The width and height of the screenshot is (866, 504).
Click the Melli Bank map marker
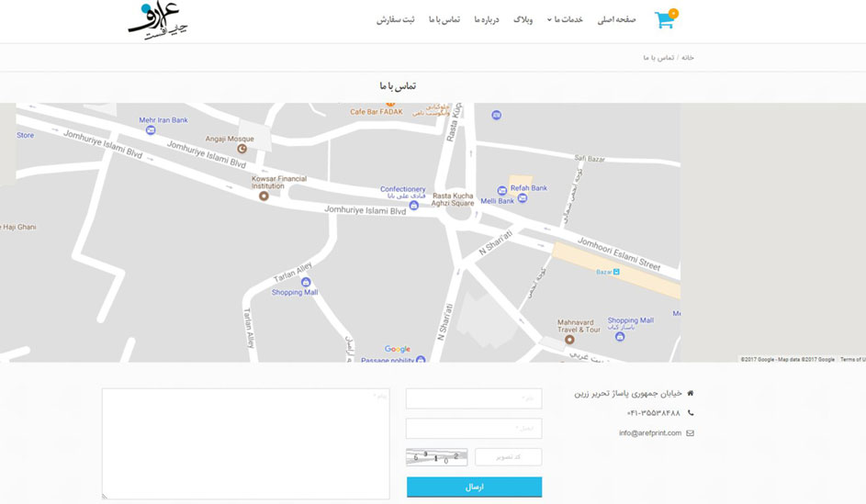502,190
